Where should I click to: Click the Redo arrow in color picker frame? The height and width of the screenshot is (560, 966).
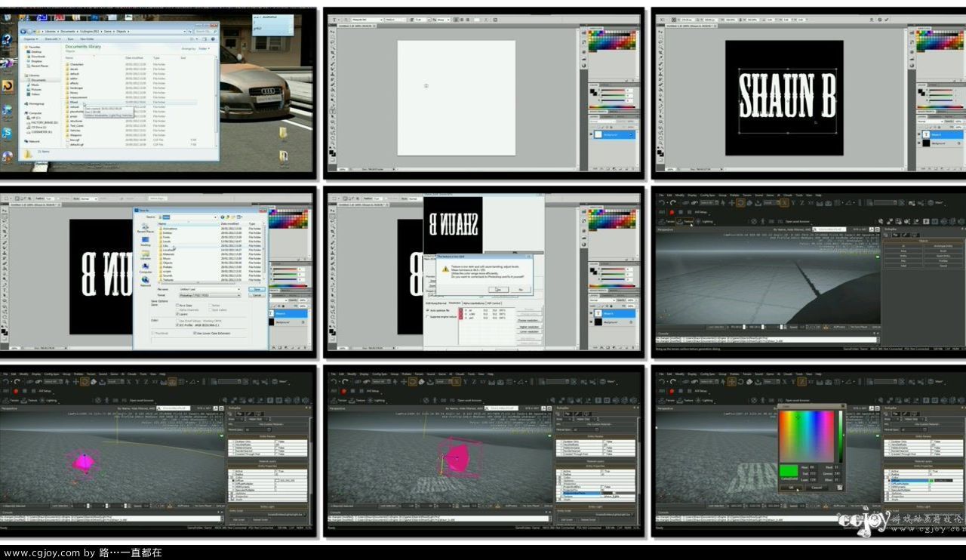[672, 382]
